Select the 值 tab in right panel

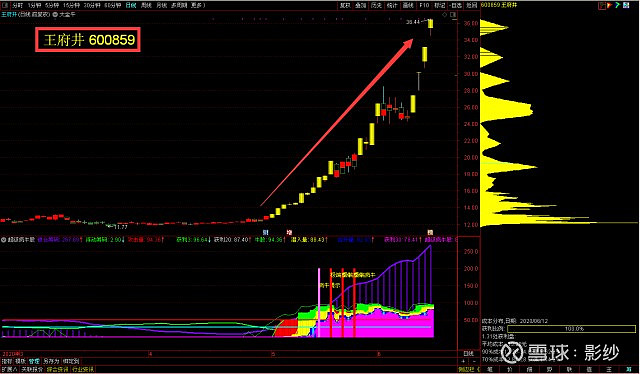pos(589,369)
